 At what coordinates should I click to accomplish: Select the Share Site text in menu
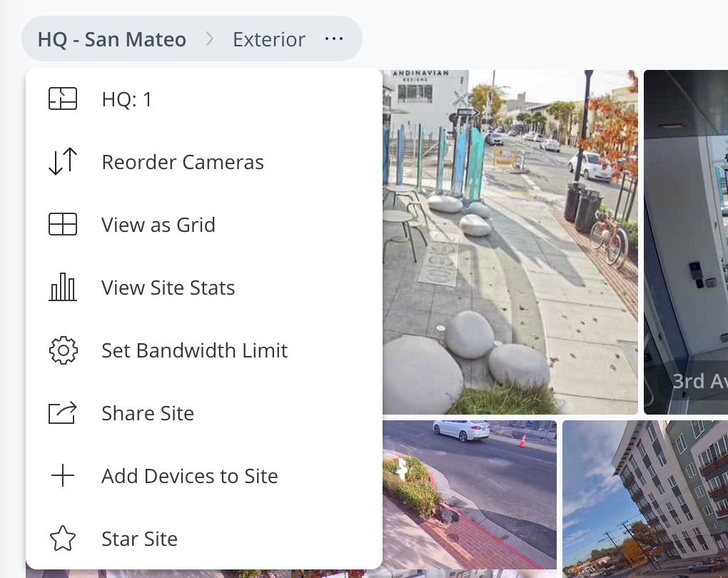point(148,413)
